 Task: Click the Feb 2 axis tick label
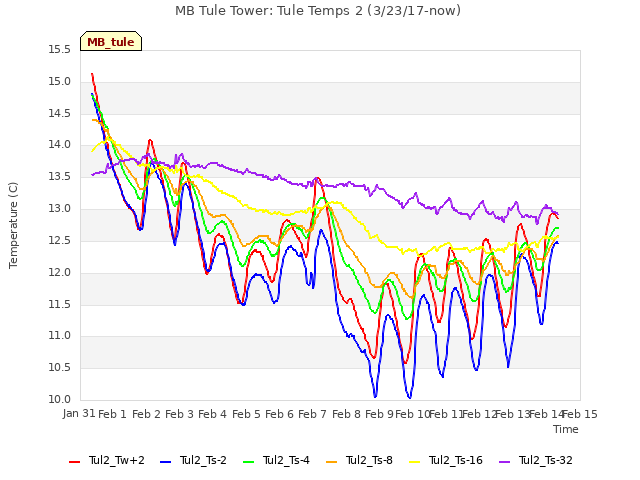point(147,414)
